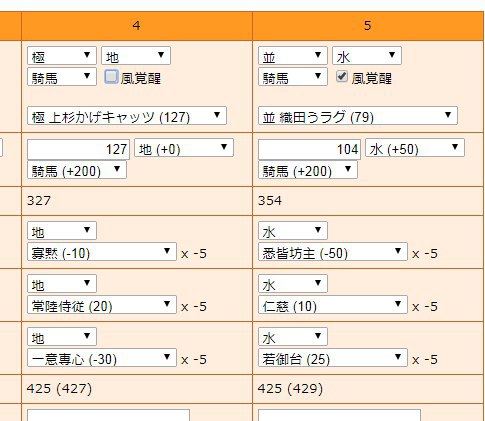This screenshot has height=421, width=485.
Task: Open the 地 (+0) bonus dropdown
Action: (x=184, y=148)
